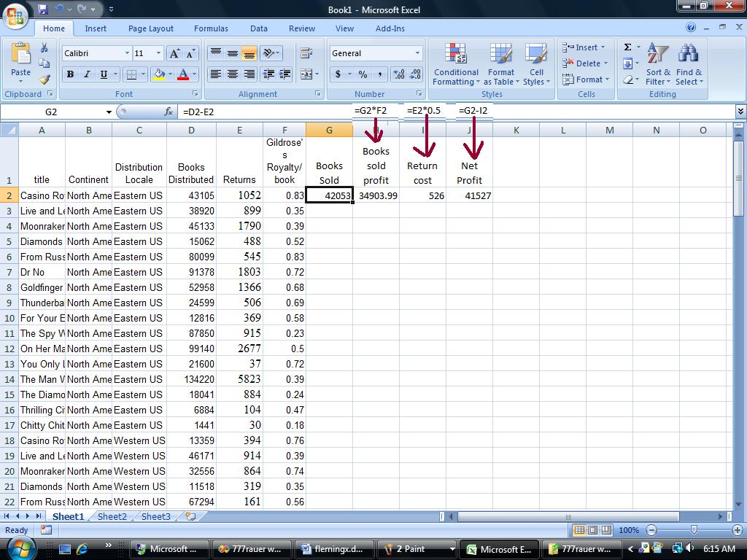The height and width of the screenshot is (560, 747).
Task: Click the formula bar showing =D2-E2
Action: [x=455, y=112]
